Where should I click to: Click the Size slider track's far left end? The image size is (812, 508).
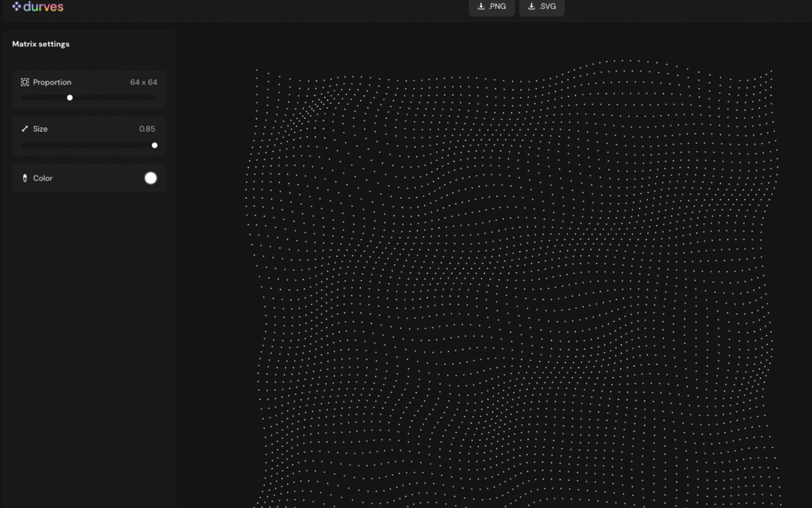(23, 145)
